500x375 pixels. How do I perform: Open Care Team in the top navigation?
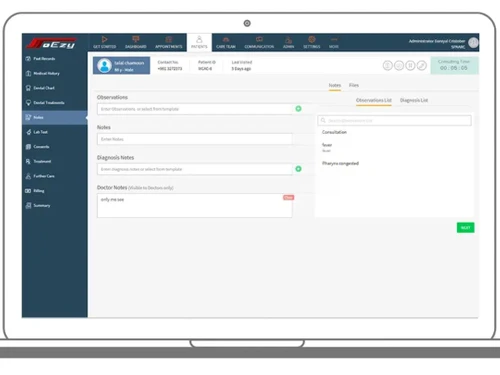tap(226, 43)
